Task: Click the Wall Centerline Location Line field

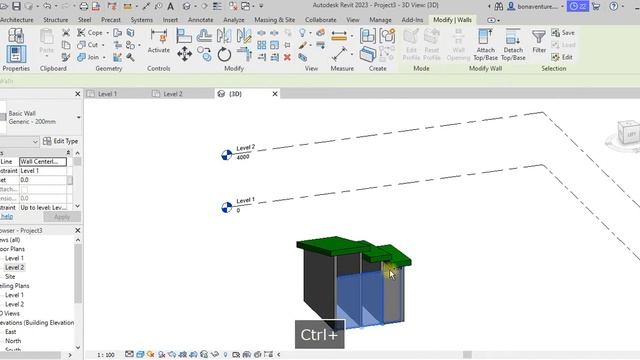Action: (x=43, y=162)
